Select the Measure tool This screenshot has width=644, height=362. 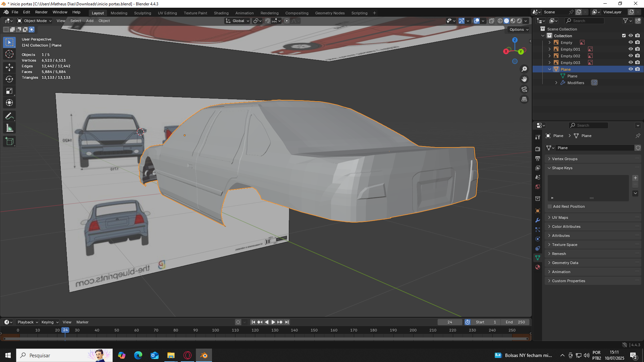coord(9,128)
